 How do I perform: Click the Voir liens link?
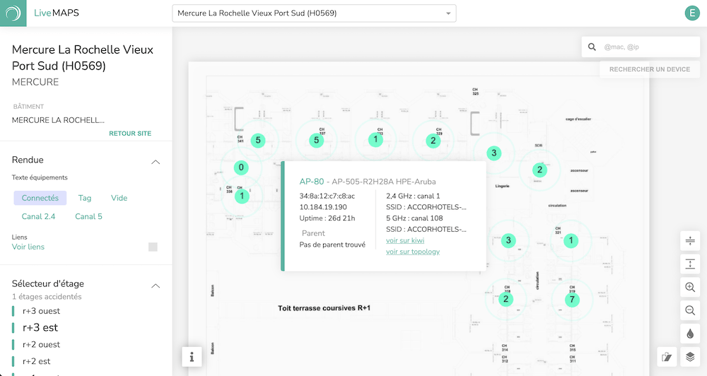[28, 247]
